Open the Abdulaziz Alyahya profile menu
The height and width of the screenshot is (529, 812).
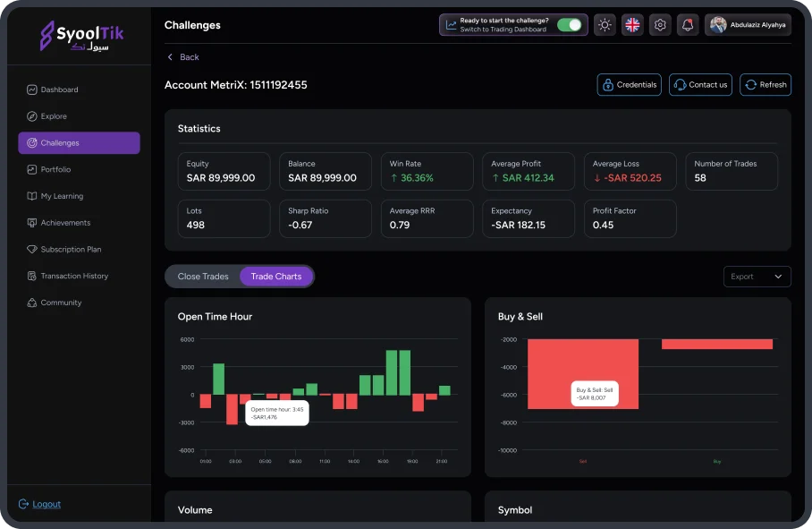(x=748, y=25)
